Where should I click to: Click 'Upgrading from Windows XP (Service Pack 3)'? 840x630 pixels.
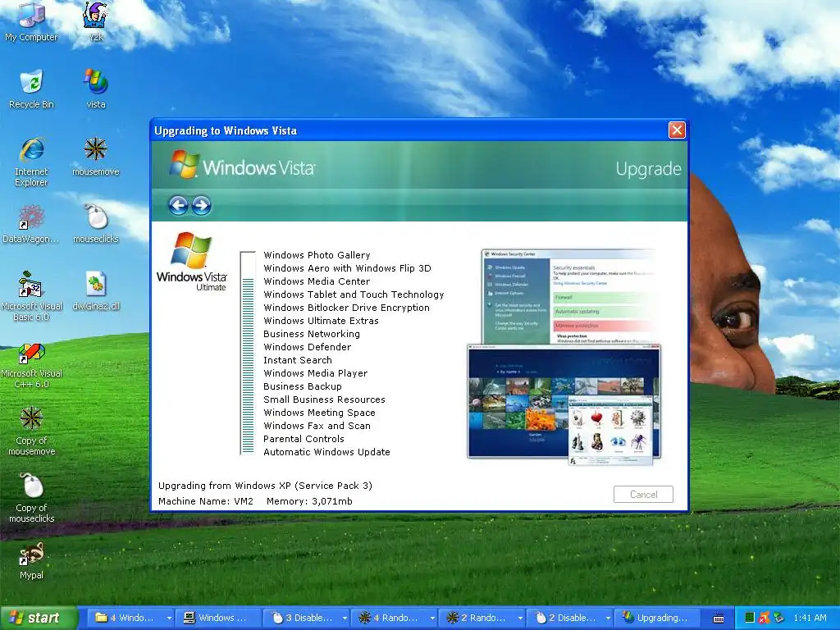(265, 486)
